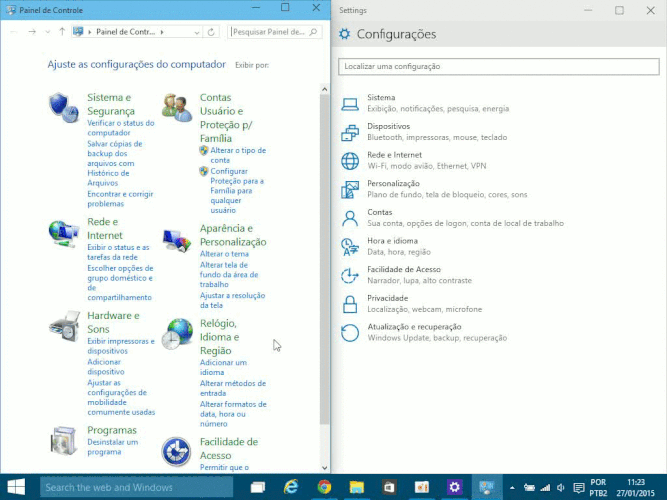This screenshot has height=500, width=667.
Task: Click the Relógio, Idioma e Região globe clock icon
Action: (177, 334)
